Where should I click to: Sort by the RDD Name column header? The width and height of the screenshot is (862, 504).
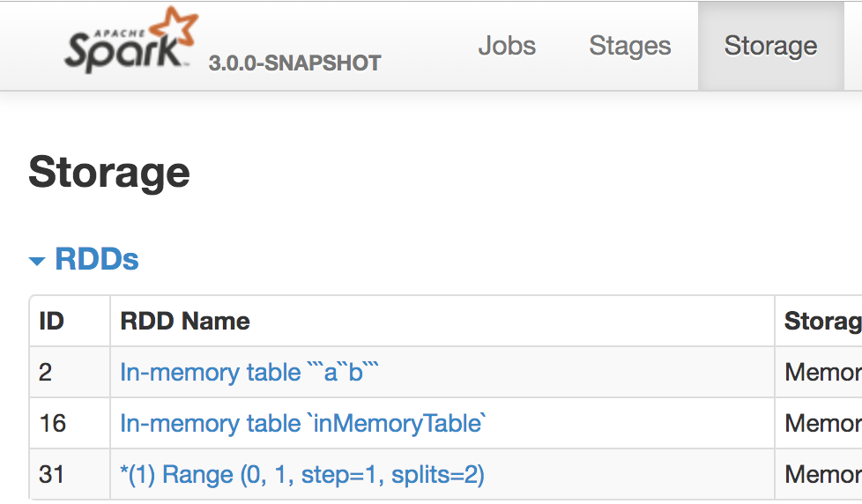(x=185, y=322)
